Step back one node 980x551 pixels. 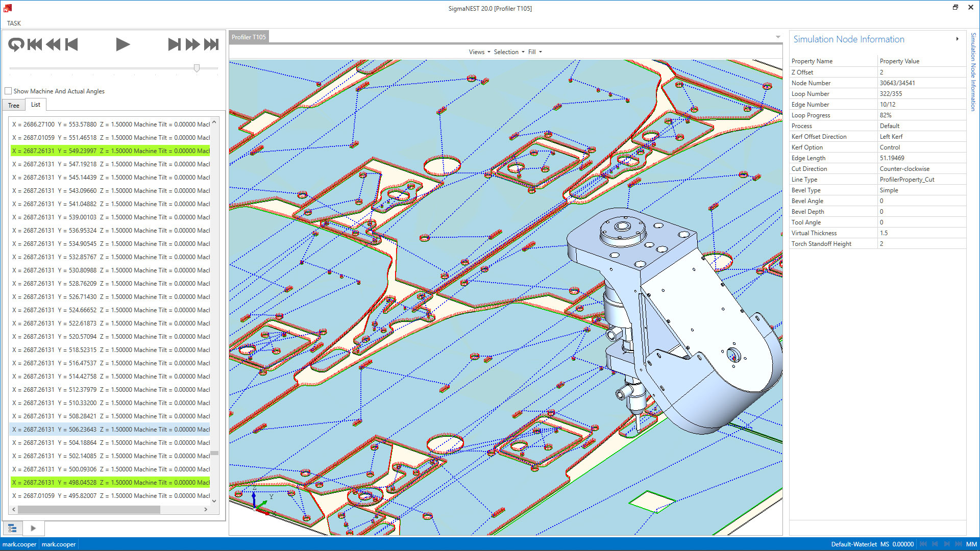[x=71, y=45]
